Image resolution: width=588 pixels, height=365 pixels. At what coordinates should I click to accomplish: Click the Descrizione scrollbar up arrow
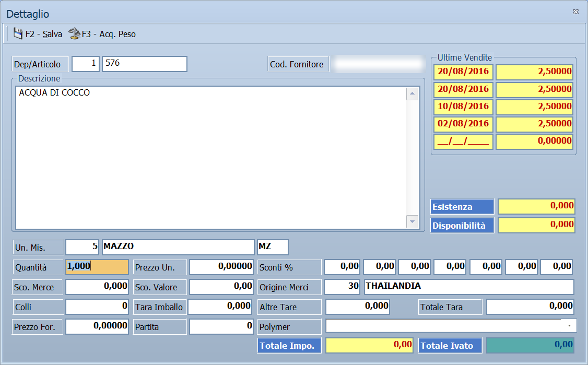(x=412, y=93)
